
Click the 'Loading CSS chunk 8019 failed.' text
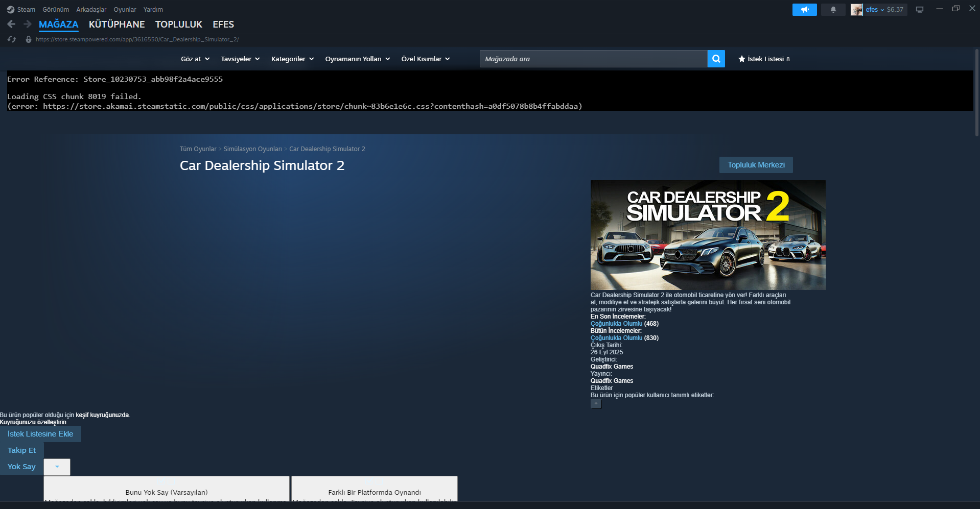[74, 96]
